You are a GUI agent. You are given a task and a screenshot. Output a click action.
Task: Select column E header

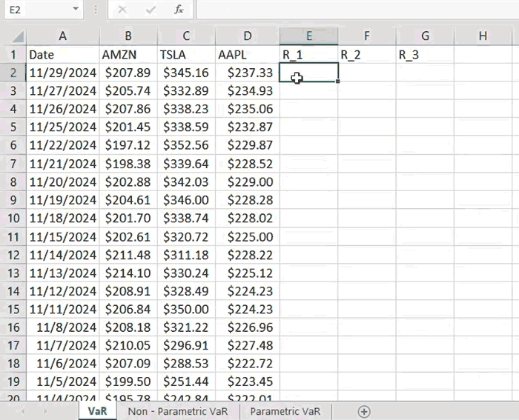click(309, 36)
